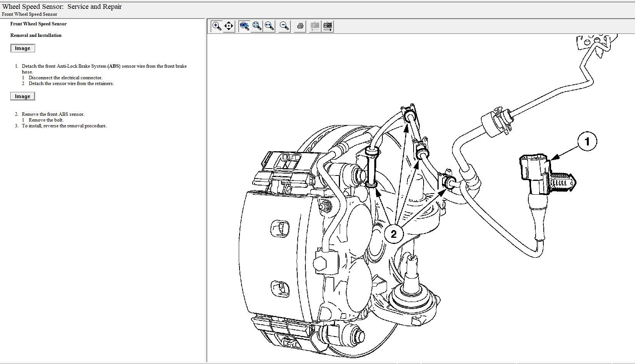Select the zoom out magnifier tool
Screen dimensions: 635x364
(285, 26)
